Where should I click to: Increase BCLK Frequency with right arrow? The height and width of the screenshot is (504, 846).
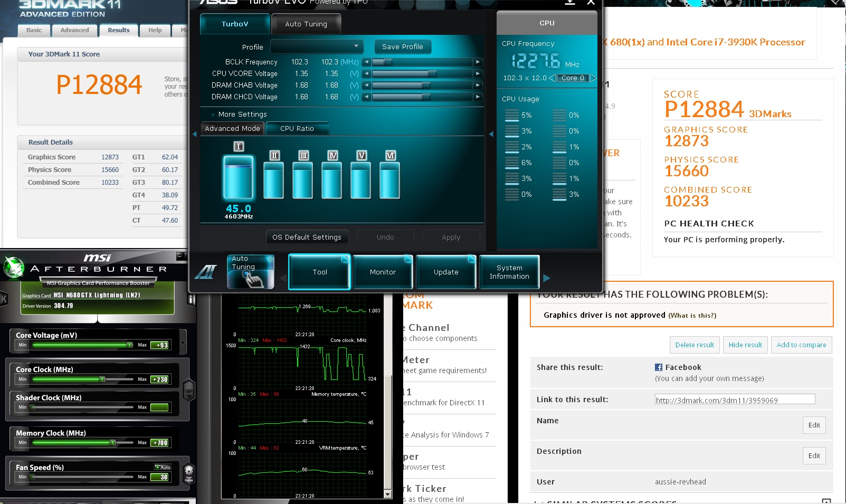point(478,62)
